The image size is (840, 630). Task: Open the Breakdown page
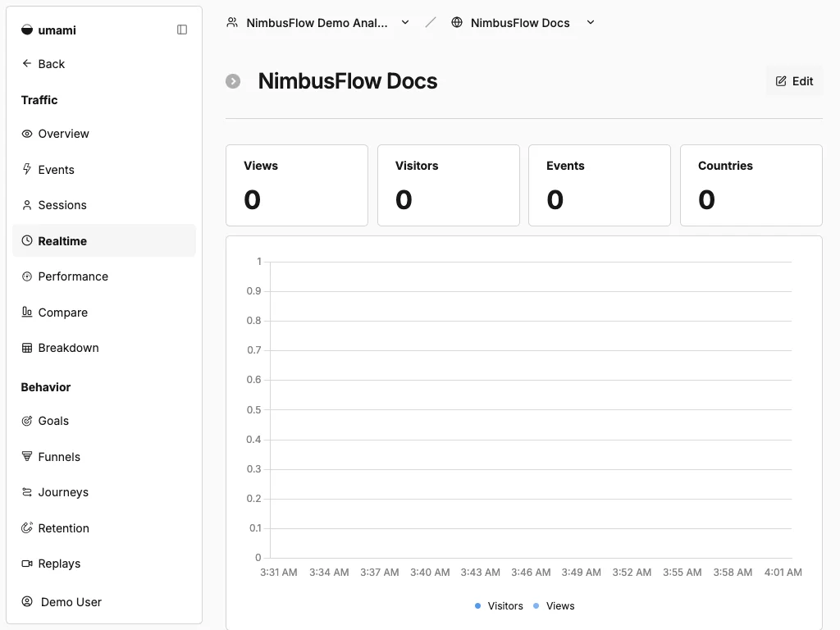[x=104, y=348]
